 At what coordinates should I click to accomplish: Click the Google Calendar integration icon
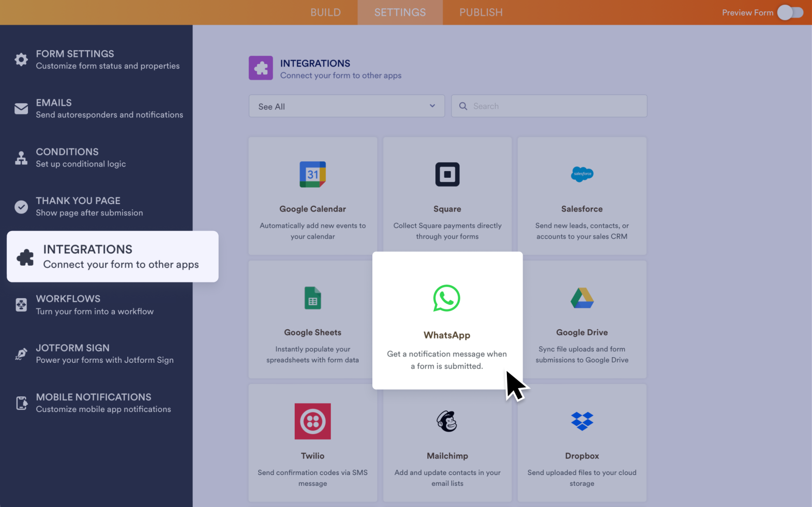click(312, 174)
